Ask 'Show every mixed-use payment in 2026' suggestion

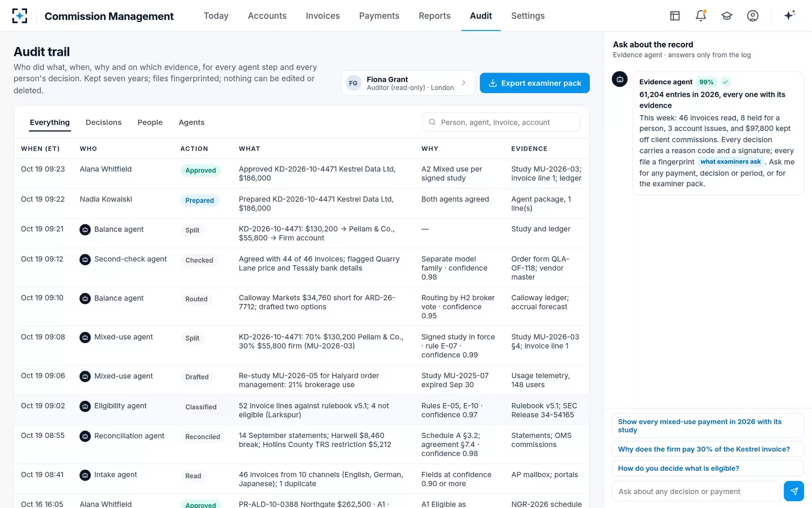708,426
